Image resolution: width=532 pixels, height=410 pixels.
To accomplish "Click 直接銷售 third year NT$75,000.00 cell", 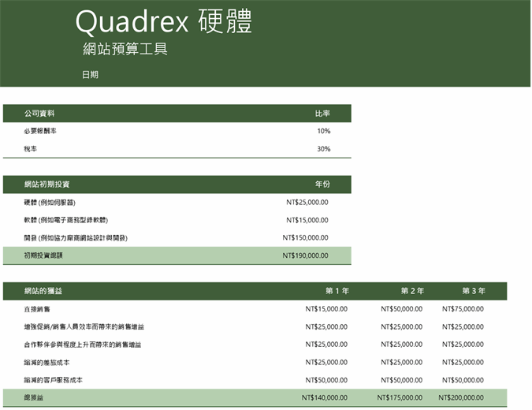I will (463, 308).
